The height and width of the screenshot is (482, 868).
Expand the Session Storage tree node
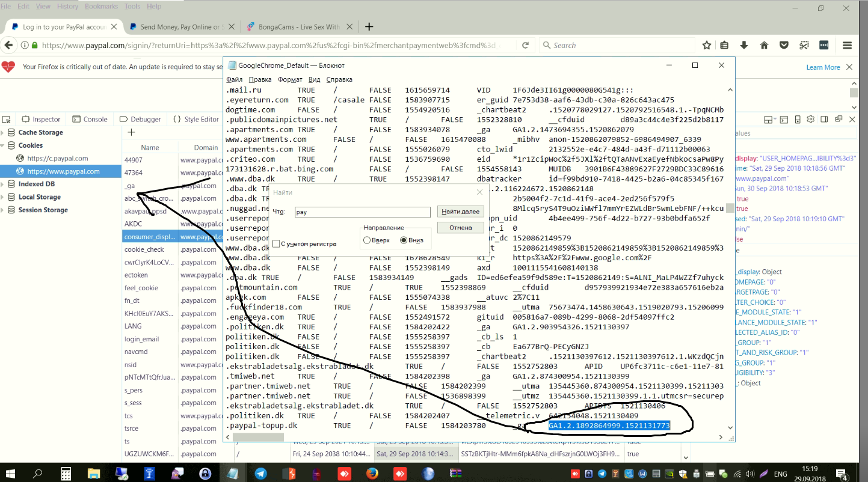(x=3, y=210)
